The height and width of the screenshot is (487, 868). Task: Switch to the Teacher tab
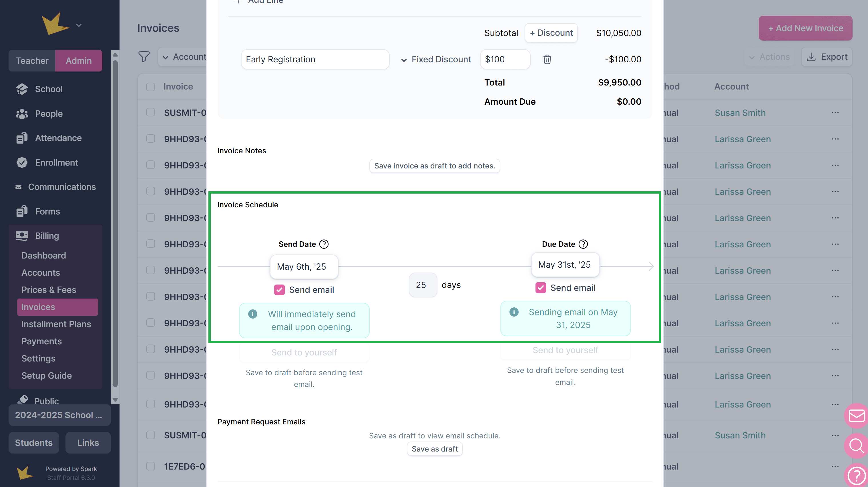(32, 61)
